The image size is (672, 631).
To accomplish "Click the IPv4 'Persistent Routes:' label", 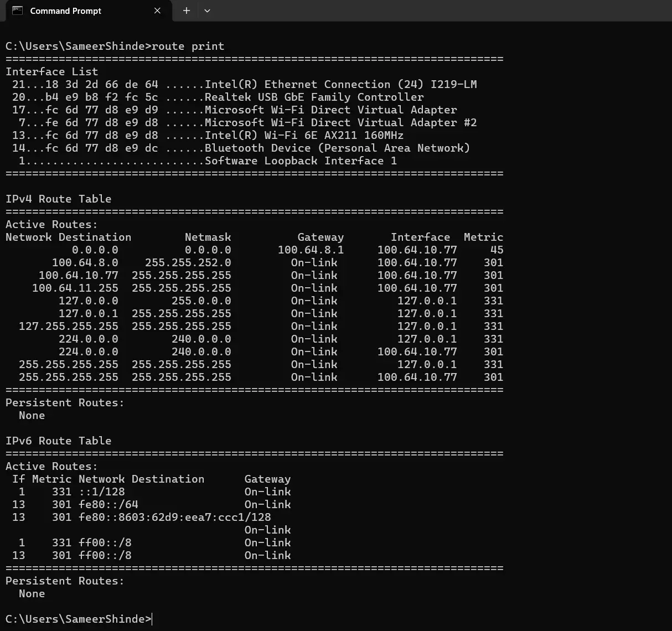I will point(65,402).
